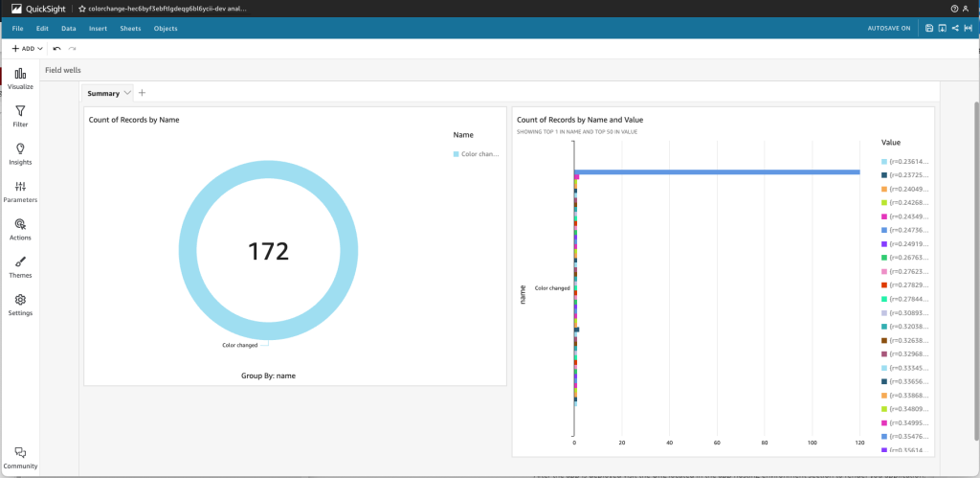Click the share icon in header
The image size is (980, 478).
tap(955, 28)
